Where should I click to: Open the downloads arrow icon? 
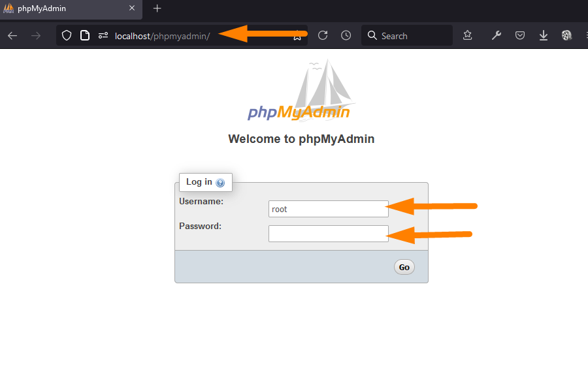pos(544,36)
